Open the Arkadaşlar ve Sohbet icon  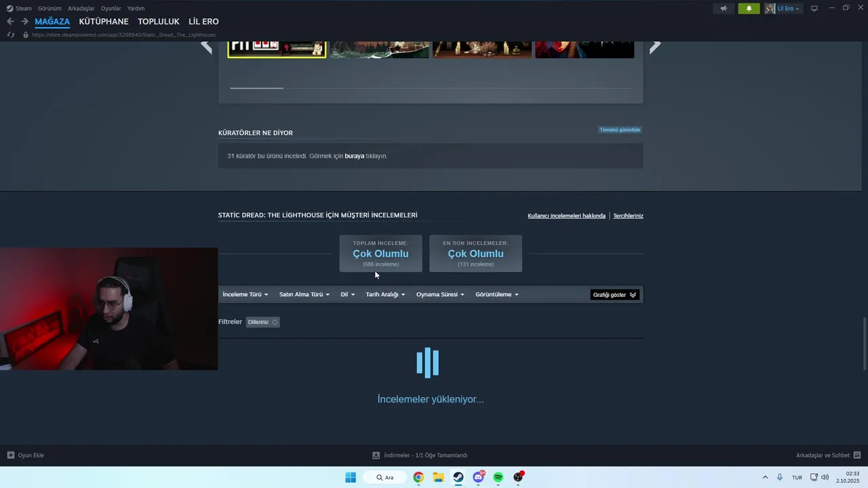[857, 455]
